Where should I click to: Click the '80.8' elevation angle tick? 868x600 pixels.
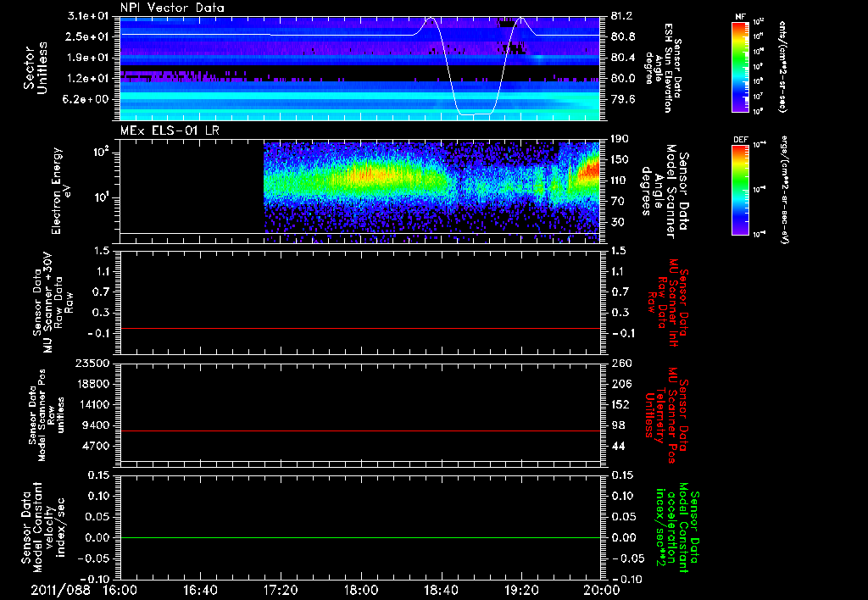point(622,36)
